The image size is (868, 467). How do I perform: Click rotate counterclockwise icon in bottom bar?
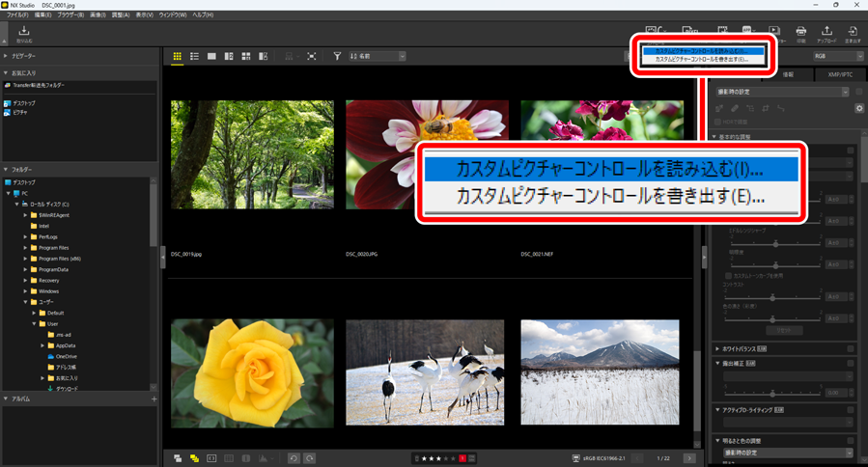pos(294,457)
